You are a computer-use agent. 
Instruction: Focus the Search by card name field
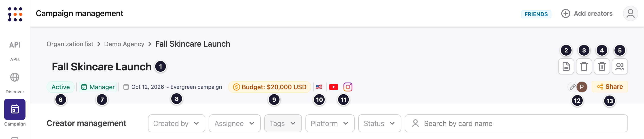(516, 123)
